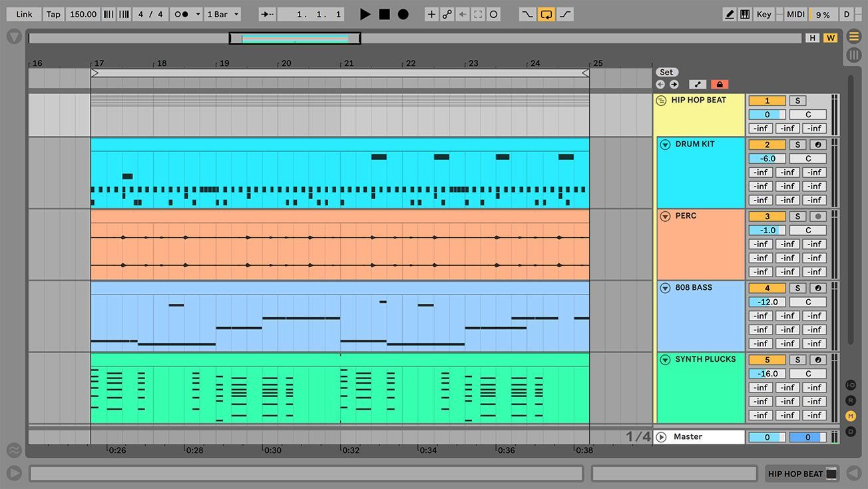868x489 pixels.
Task: Adjust the SYNTH PLUCKS -16.0 volume slider
Action: pyautogui.click(x=767, y=374)
